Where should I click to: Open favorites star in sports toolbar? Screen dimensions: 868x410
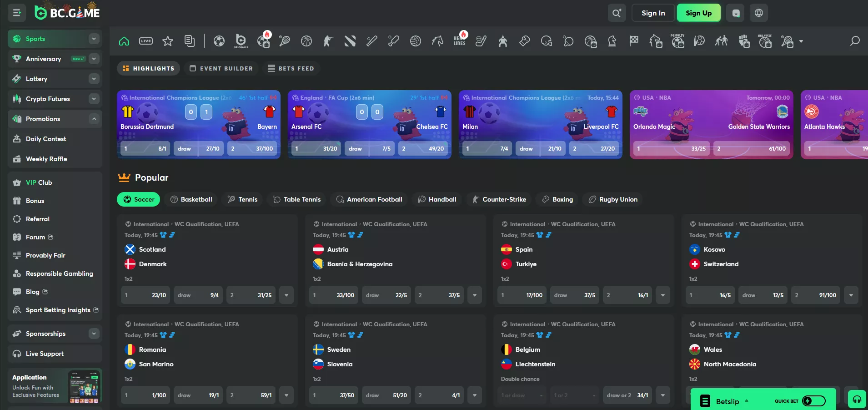(x=168, y=41)
